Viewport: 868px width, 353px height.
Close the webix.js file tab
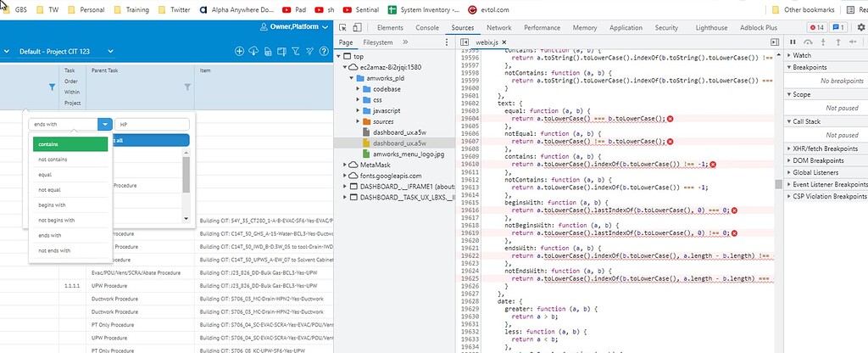[504, 42]
